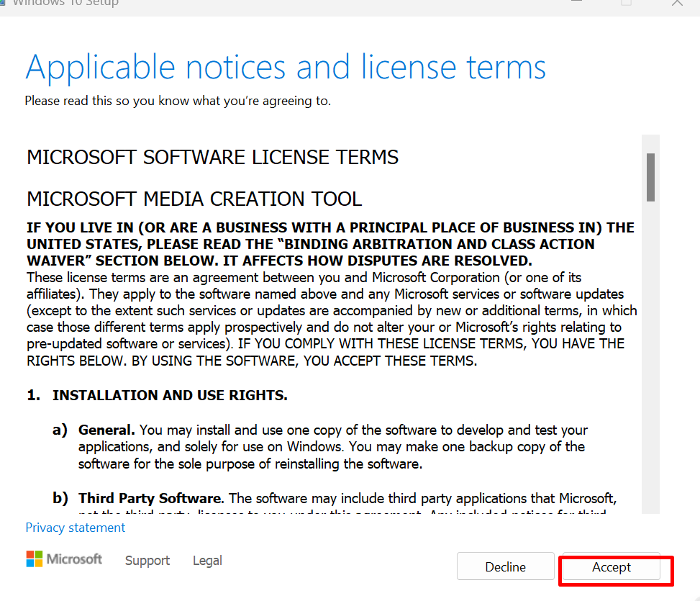Close the Windows 10 Setup window
Screen dimensions: 700x601
[677, 3]
